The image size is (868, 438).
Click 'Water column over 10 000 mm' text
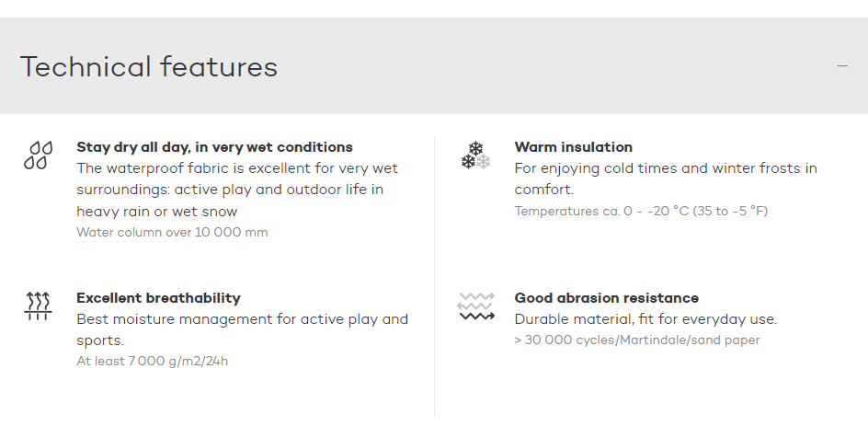coord(172,233)
